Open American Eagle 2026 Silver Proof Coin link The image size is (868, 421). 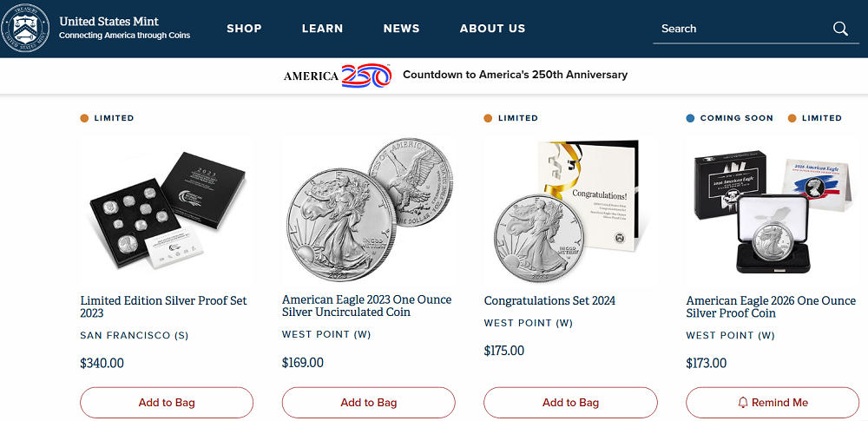(x=771, y=306)
